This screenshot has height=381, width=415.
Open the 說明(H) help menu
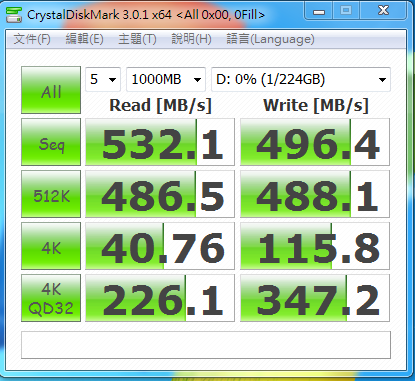click(x=191, y=39)
